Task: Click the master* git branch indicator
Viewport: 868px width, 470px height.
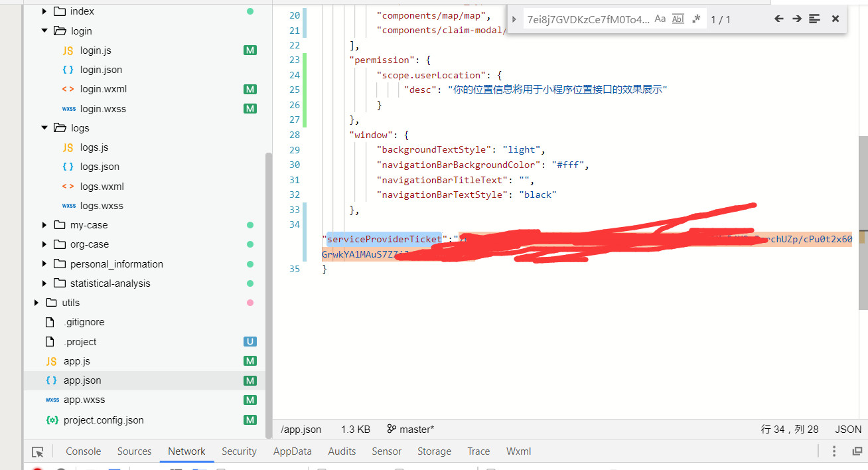Action: (x=411, y=430)
